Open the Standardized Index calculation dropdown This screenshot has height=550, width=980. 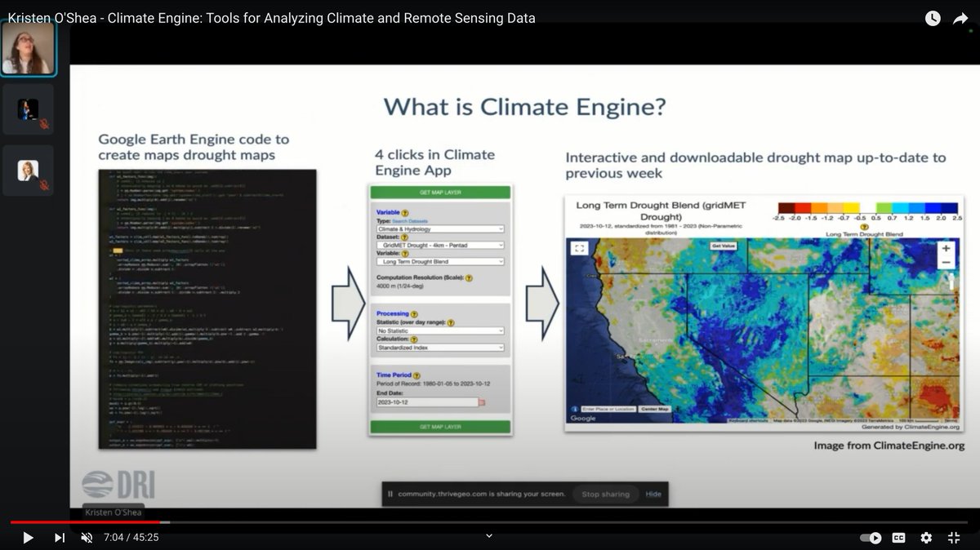[440, 347]
